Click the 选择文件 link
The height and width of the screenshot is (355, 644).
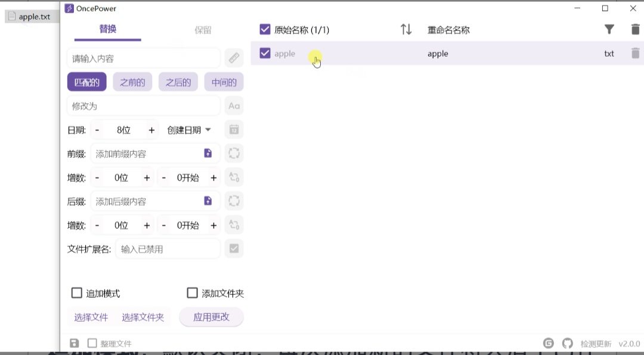(91, 317)
